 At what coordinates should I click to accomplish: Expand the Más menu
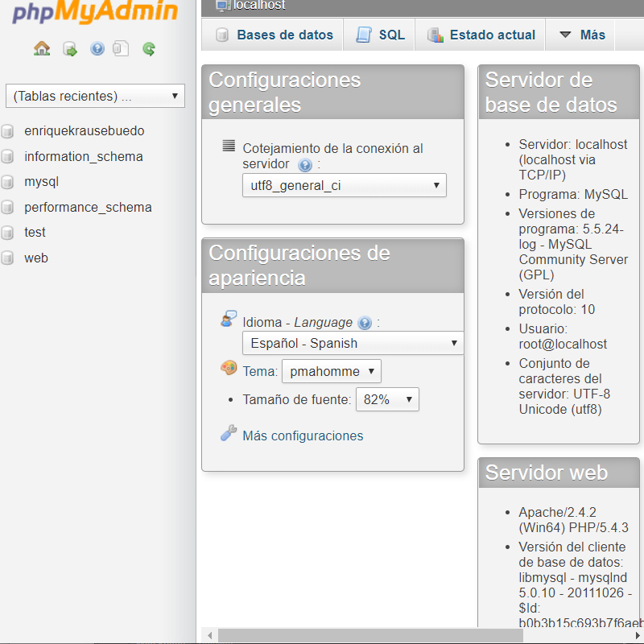tap(582, 35)
